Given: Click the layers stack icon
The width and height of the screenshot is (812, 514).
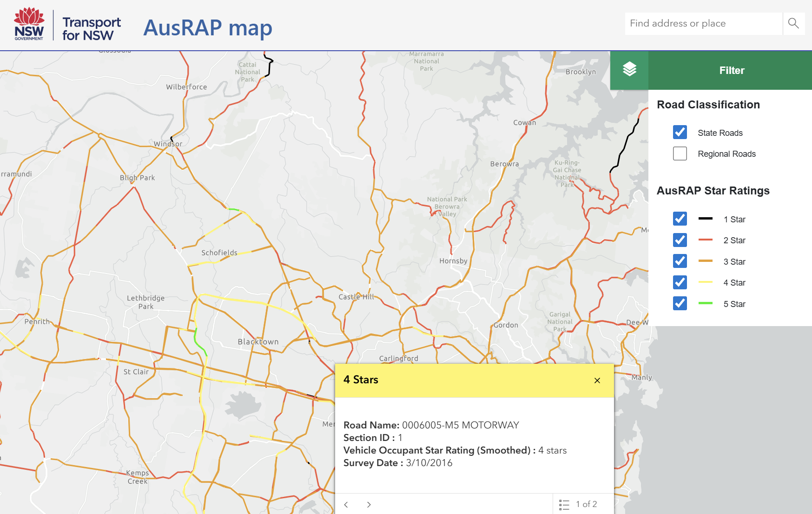Looking at the screenshot, I should tap(629, 70).
